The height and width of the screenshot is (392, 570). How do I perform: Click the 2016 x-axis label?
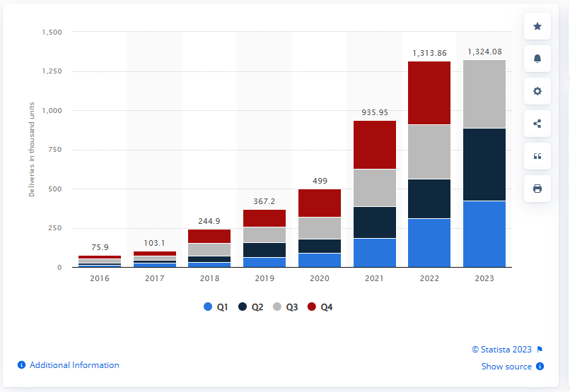[x=100, y=278]
